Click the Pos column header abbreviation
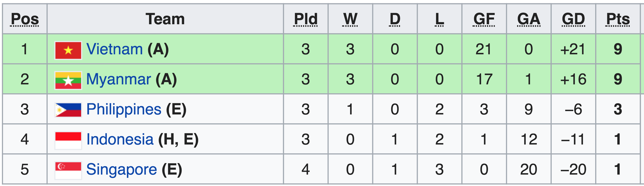This screenshot has width=644, height=186. (25, 19)
